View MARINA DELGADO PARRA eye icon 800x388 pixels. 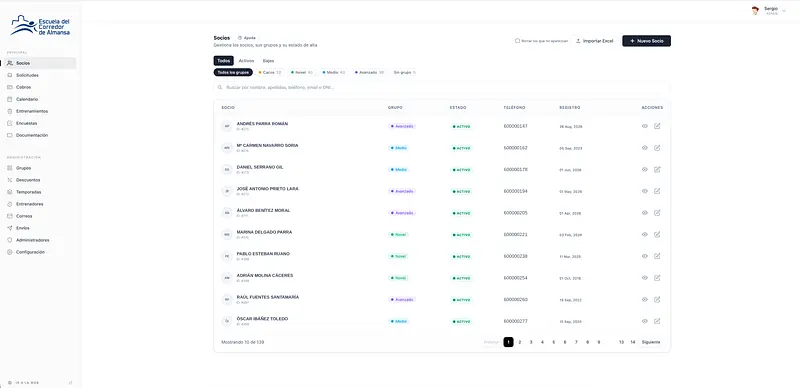(x=644, y=234)
